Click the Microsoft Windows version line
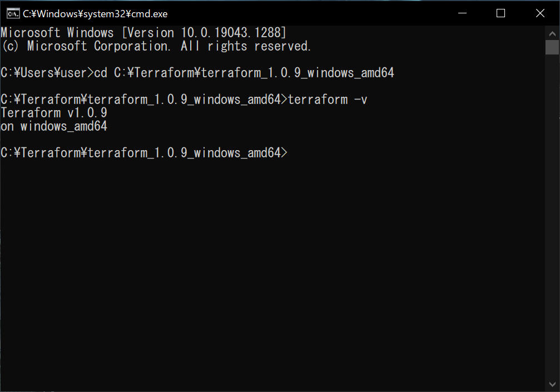 point(143,33)
